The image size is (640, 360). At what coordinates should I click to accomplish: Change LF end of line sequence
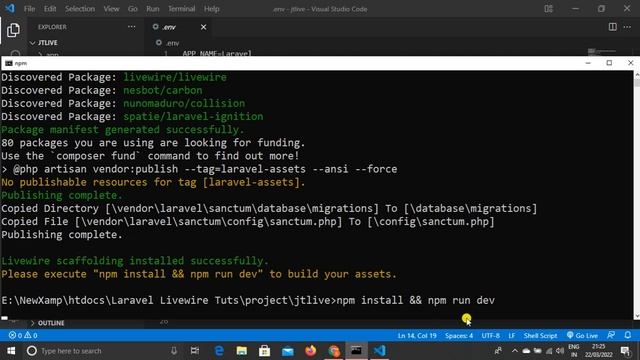511,336
